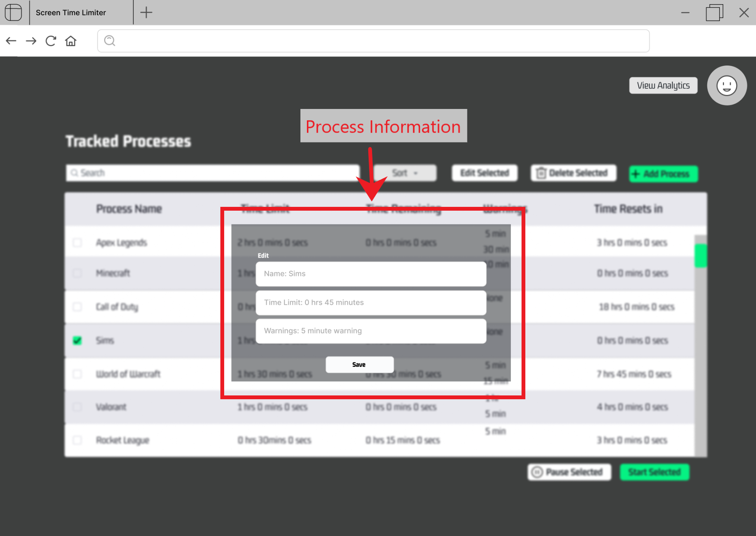Check the Apex Legends checkbox

[x=77, y=243]
